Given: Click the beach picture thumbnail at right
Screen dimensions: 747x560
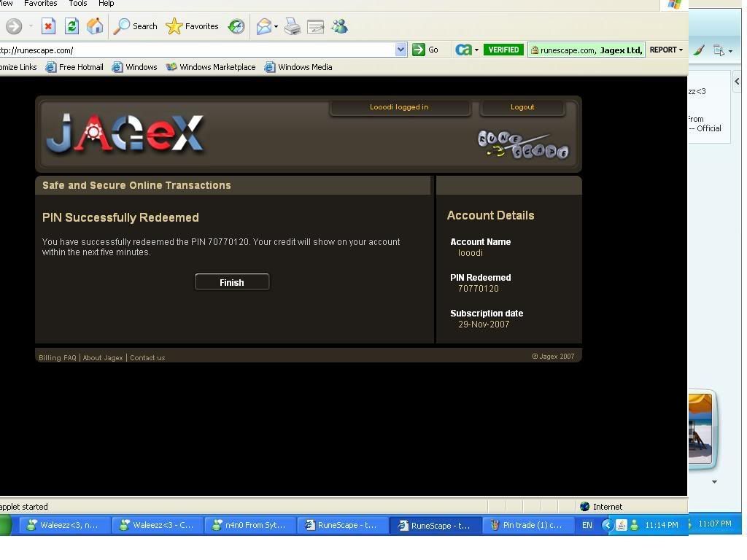Looking at the screenshot, I should 701,429.
